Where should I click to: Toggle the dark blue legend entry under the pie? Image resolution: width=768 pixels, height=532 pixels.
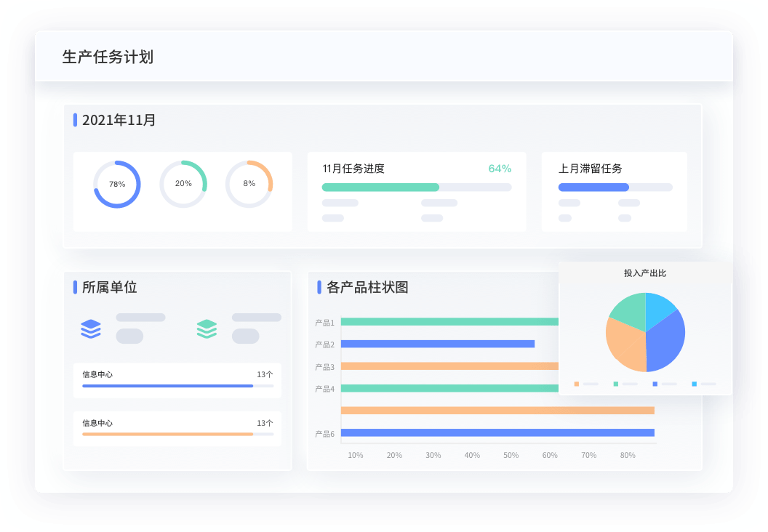pos(655,384)
